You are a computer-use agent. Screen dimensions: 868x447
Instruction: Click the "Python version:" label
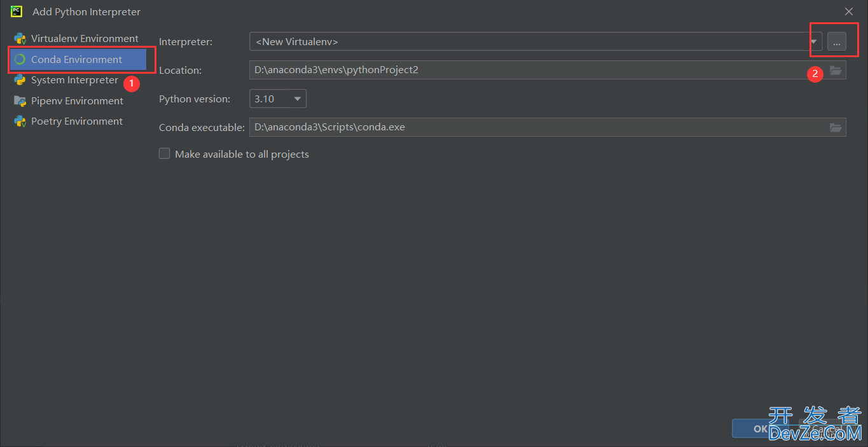pyautogui.click(x=195, y=99)
